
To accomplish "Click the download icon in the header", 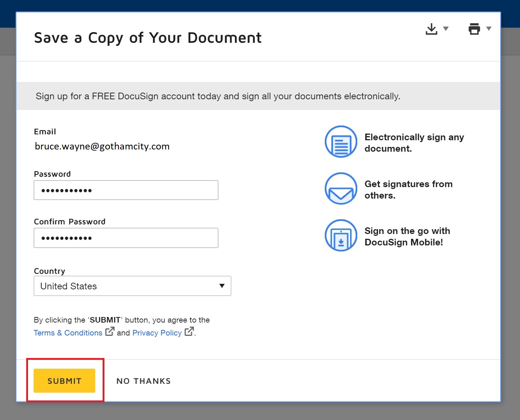I will point(431,29).
